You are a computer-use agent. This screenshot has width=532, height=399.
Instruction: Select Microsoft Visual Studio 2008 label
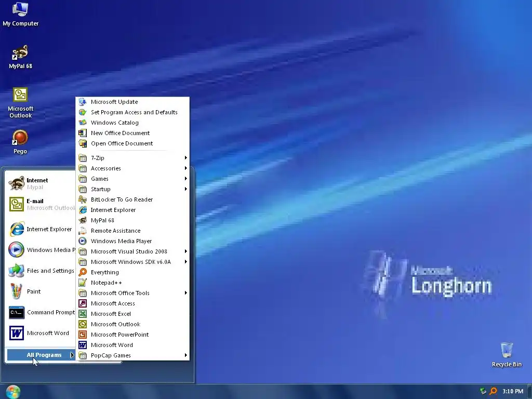[129, 251]
